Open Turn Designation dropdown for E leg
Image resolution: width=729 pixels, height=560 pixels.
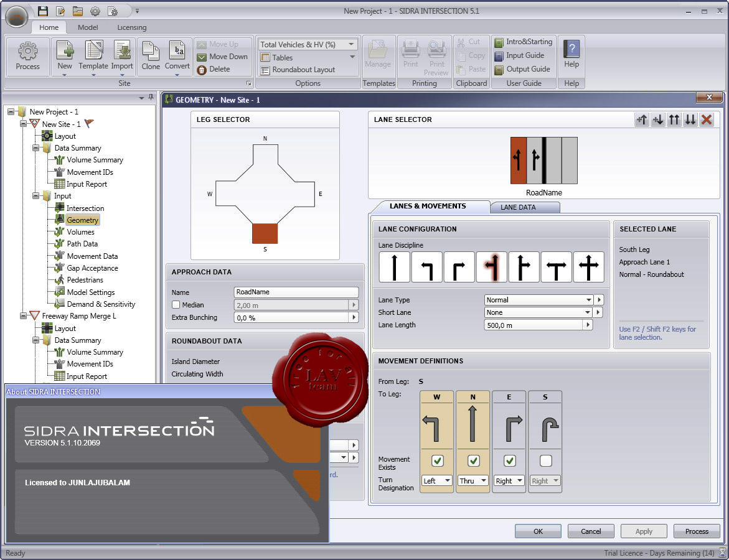tap(509, 480)
